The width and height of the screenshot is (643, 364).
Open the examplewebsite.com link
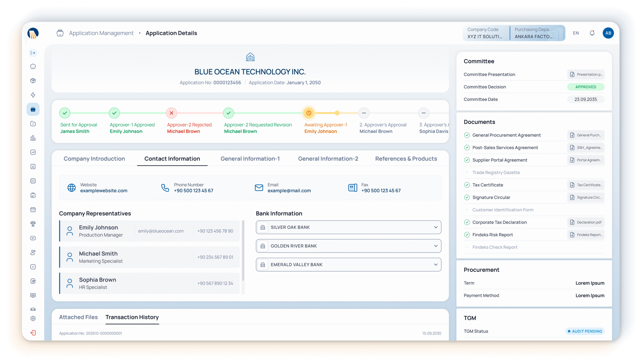click(104, 191)
